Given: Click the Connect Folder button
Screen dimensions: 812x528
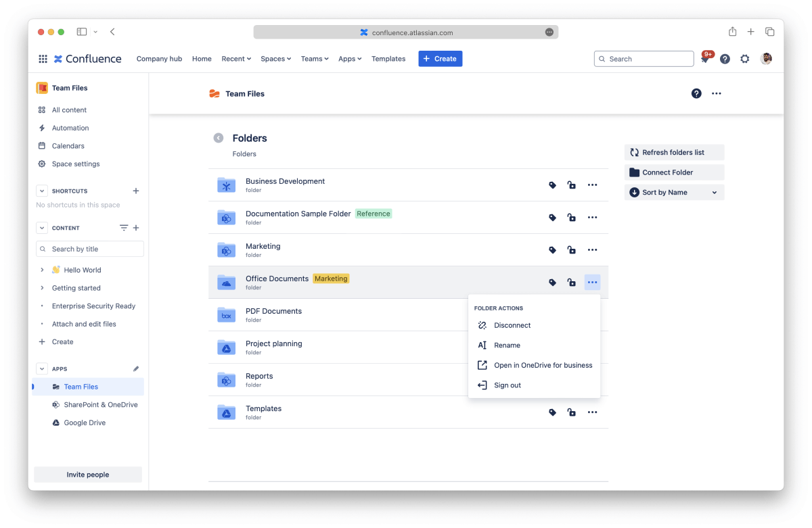Looking at the screenshot, I should [674, 172].
